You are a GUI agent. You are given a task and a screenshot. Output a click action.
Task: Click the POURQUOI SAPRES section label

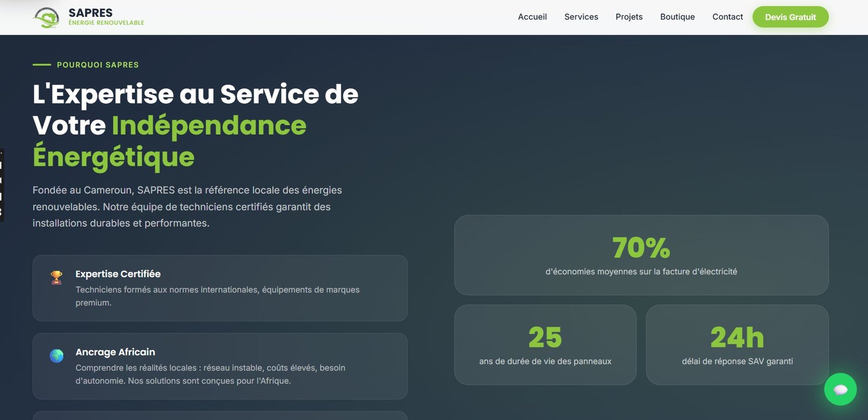tap(98, 64)
